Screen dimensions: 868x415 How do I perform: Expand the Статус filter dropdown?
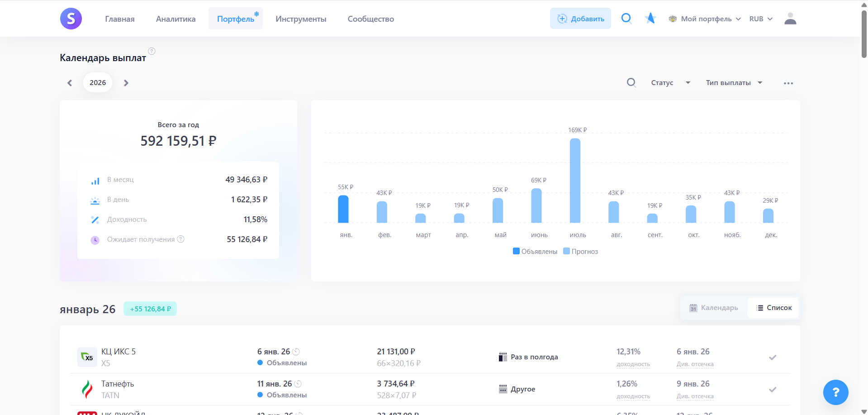pyautogui.click(x=670, y=83)
